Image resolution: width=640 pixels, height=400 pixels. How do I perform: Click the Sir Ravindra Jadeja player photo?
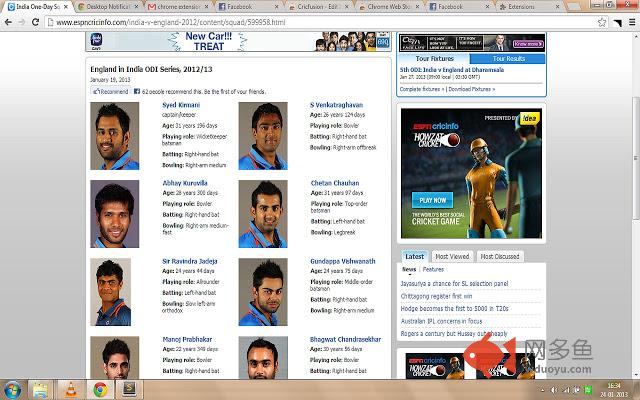(x=110, y=292)
